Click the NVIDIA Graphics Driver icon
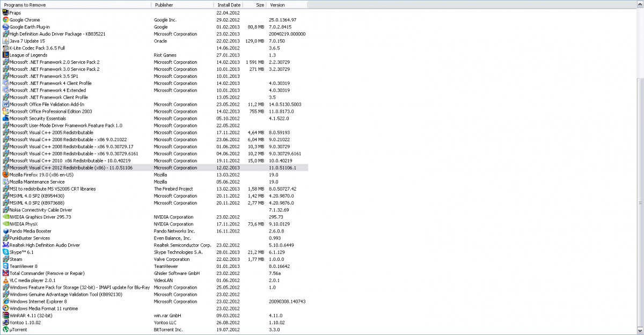The height and width of the screenshot is (335, 644). click(5, 217)
